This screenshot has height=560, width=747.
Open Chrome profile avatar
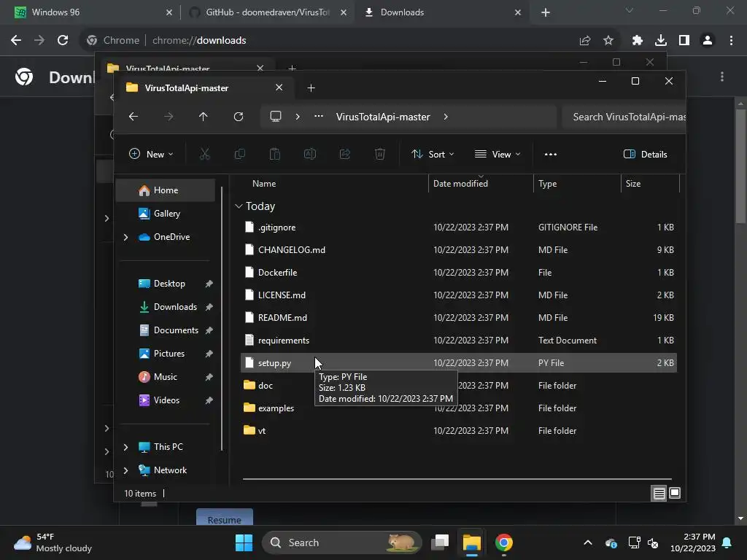(708, 41)
